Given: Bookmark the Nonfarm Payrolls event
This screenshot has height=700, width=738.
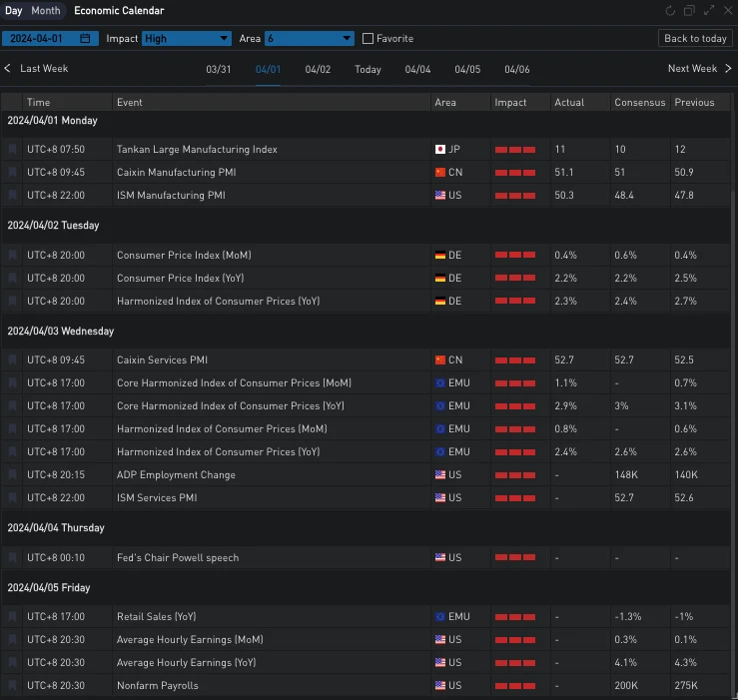Looking at the screenshot, I should pyautogui.click(x=12, y=686).
